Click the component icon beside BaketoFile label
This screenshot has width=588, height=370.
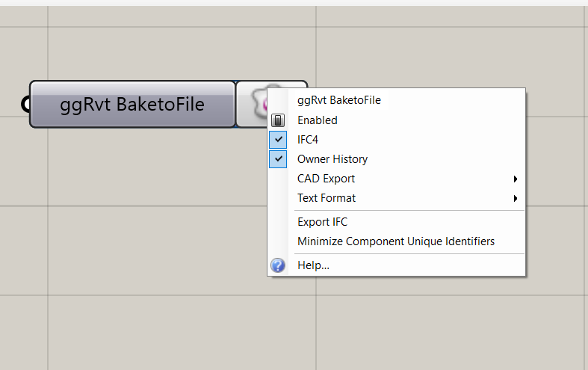[259, 102]
